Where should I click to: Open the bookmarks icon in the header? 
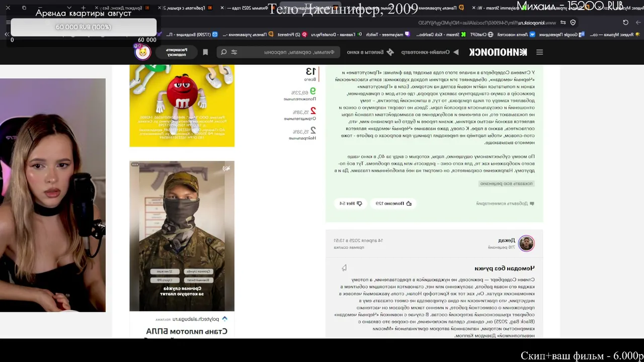tap(205, 52)
